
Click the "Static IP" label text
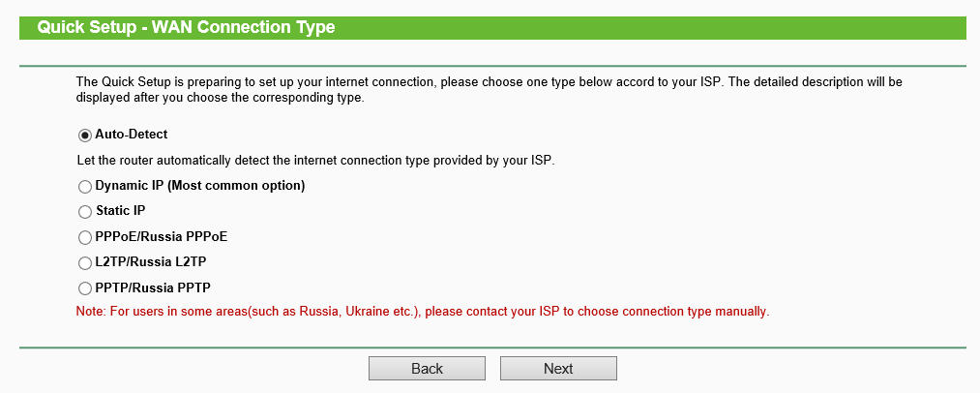pos(120,211)
